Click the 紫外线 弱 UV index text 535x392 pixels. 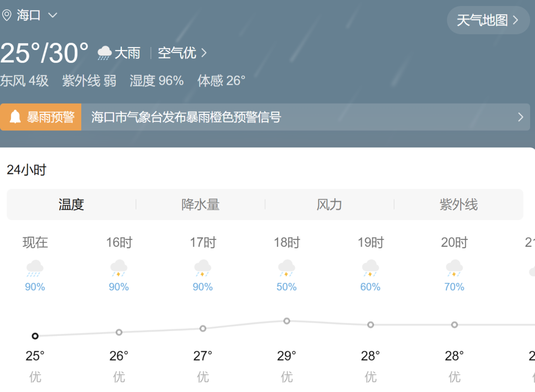tap(89, 81)
